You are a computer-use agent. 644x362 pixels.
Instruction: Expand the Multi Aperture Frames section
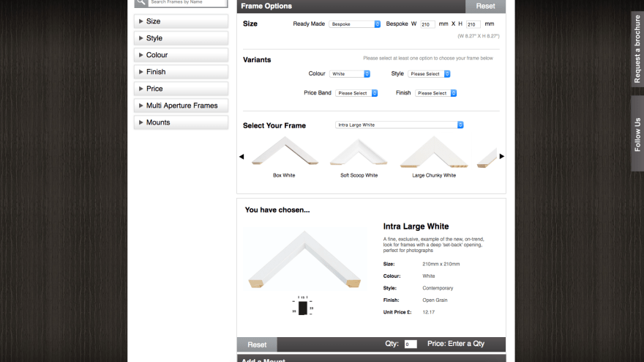[181, 106]
